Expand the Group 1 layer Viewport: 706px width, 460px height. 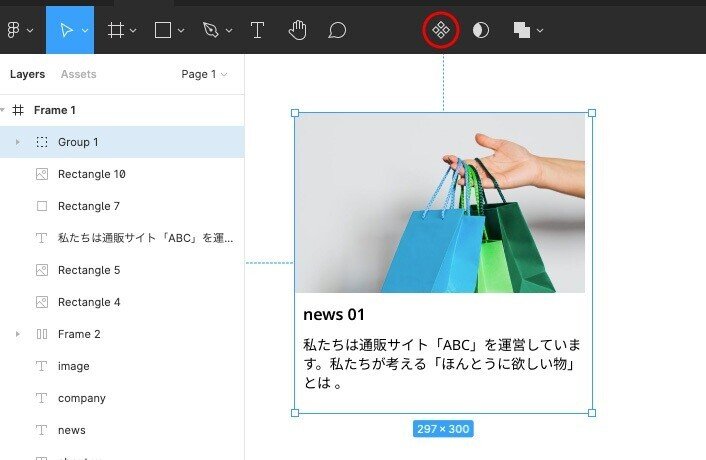[18, 142]
